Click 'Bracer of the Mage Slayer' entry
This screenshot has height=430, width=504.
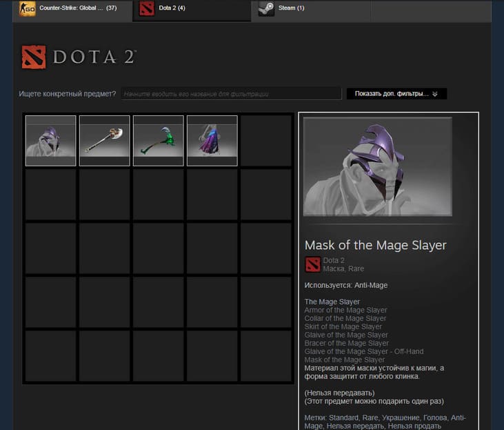(347, 343)
